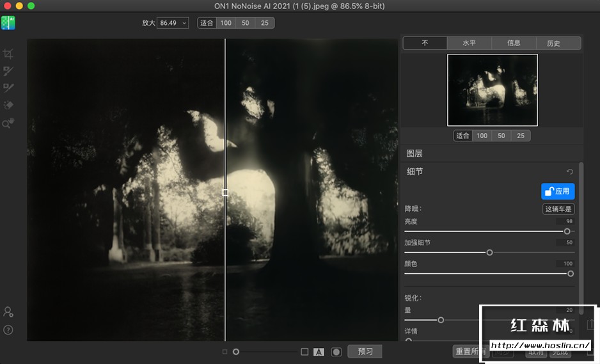Click the 颜色 value field 100
The height and width of the screenshot is (364, 600).
click(x=565, y=264)
